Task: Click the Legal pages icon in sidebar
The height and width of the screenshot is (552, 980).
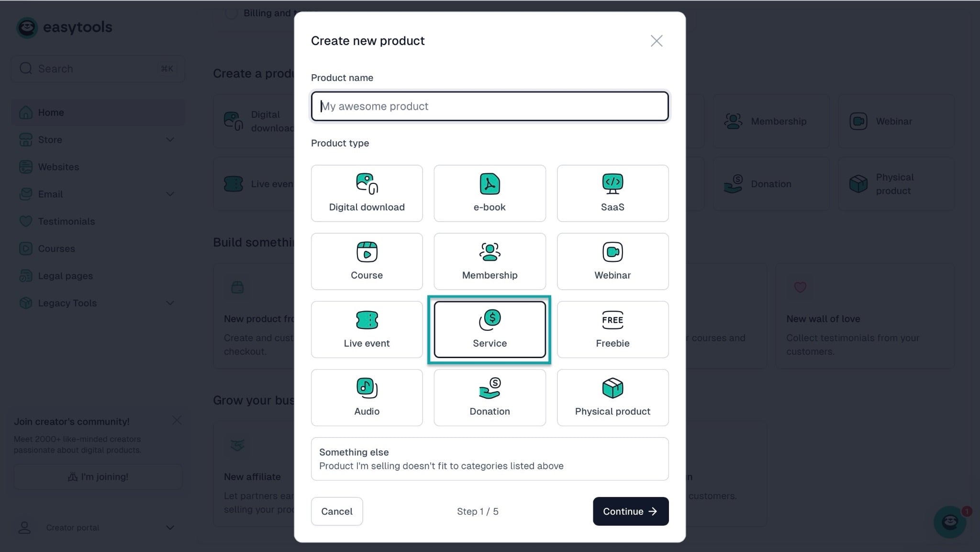Action: point(26,276)
